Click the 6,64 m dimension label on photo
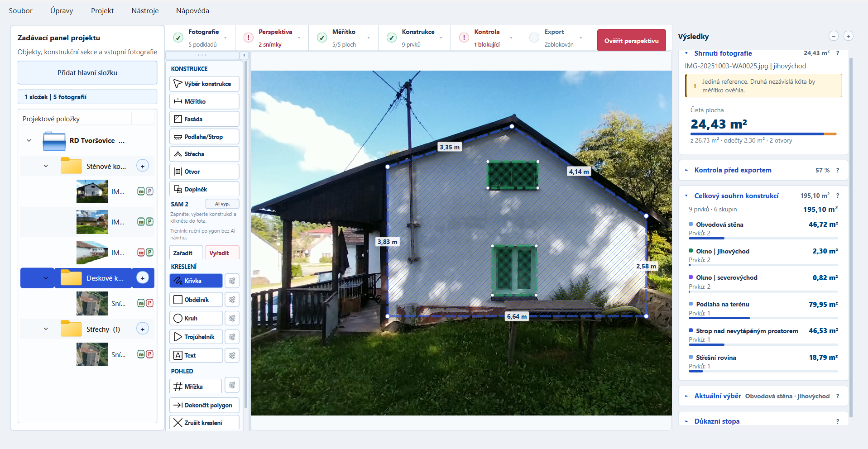This screenshot has height=449, width=868. coord(517,316)
